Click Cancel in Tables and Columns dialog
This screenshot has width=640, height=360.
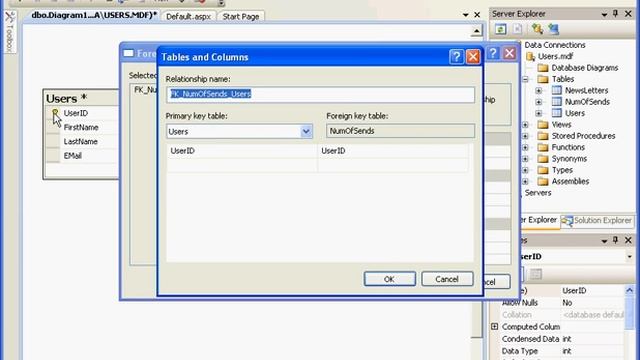(x=447, y=279)
